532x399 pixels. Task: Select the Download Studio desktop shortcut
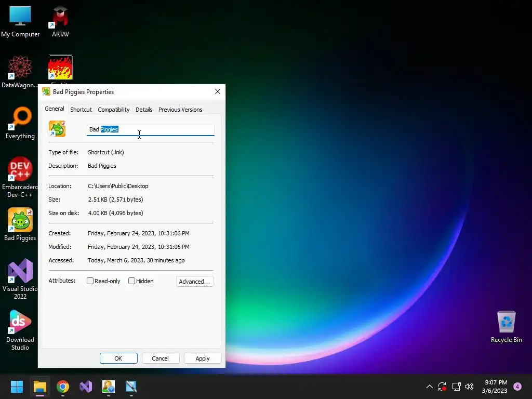(20, 330)
